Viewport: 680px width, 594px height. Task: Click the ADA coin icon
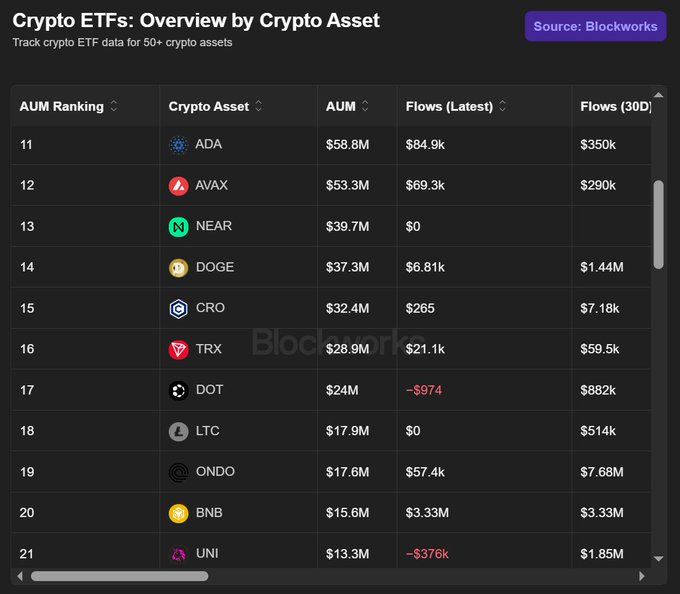point(178,145)
